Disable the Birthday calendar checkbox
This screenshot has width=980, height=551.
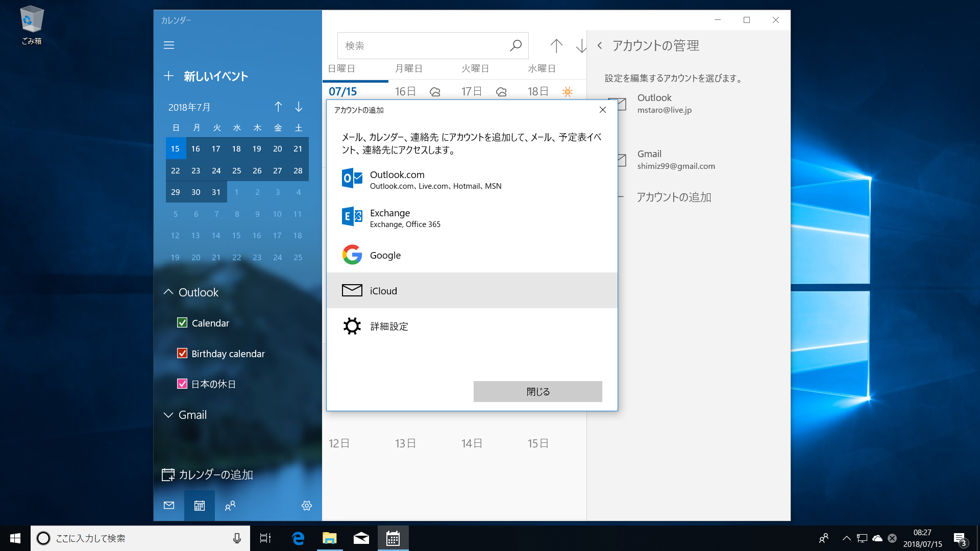(x=182, y=353)
